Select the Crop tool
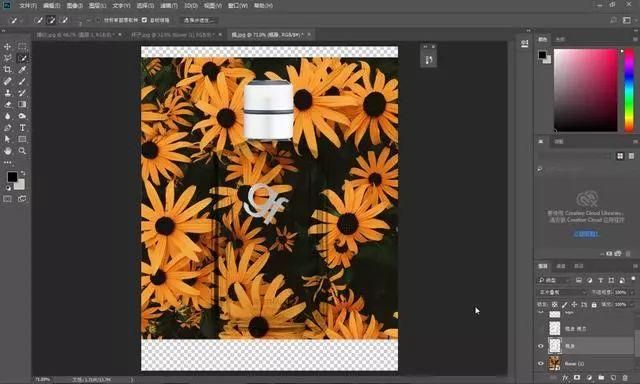640x384 pixels. pyautogui.click(x=7, y=70)
